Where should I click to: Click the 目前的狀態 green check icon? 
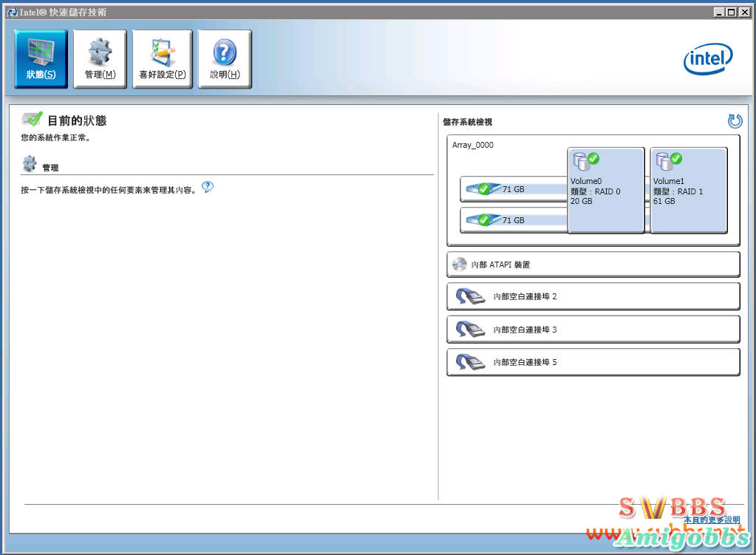[32, 120]
